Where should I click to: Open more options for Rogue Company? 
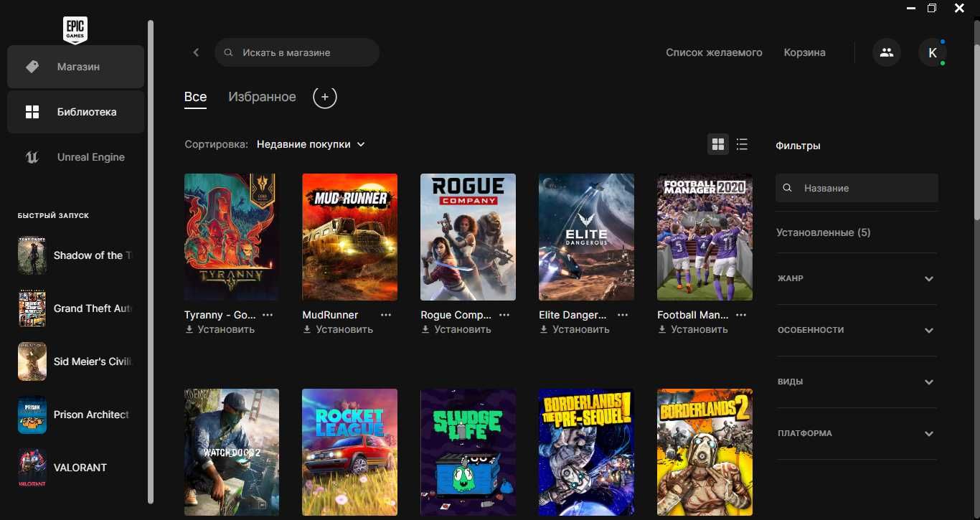tap(504, 315)
